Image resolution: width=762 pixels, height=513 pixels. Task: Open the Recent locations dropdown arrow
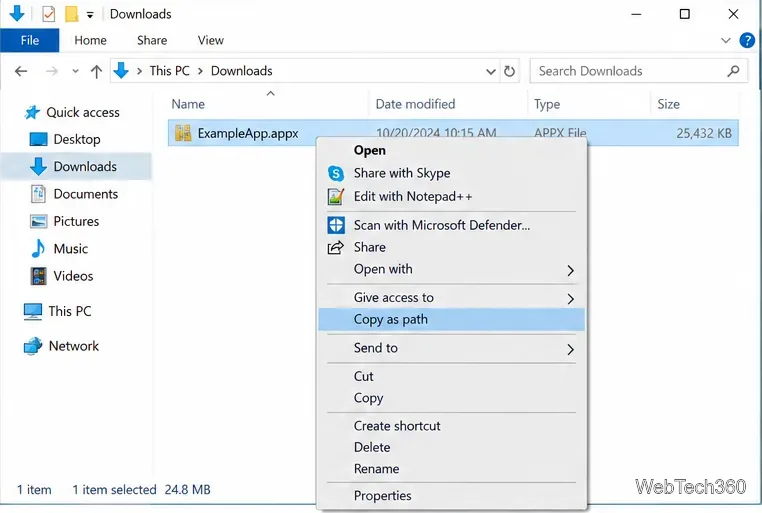click(x=75, y=71)
